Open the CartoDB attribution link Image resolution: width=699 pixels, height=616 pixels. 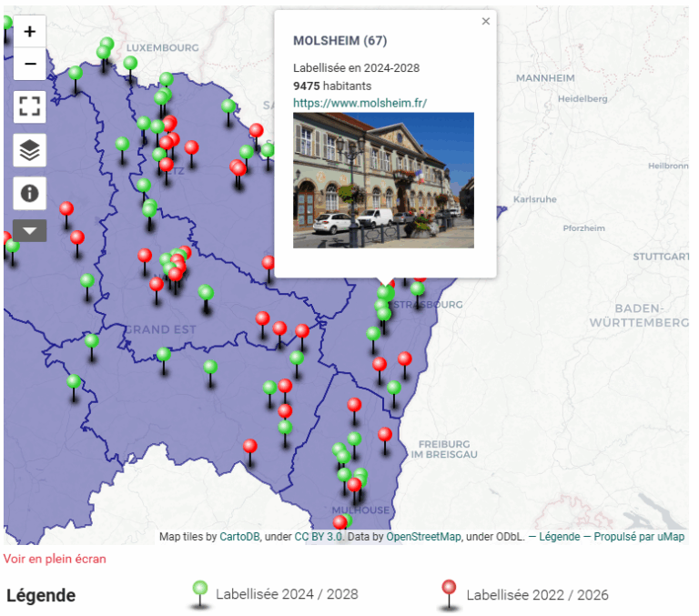tap(239, 537)
